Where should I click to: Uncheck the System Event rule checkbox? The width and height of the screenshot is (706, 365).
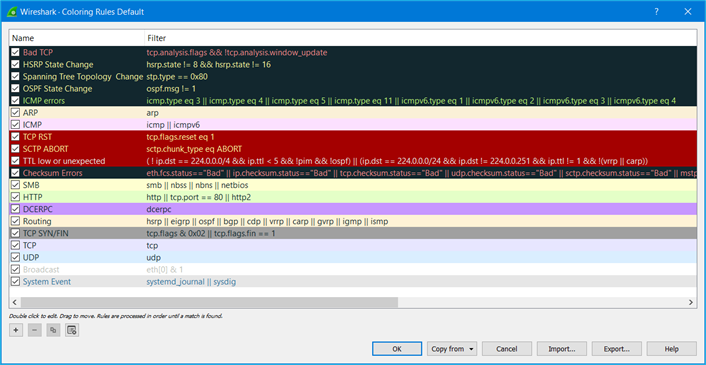pyautogui.click(x=16, y=282)
